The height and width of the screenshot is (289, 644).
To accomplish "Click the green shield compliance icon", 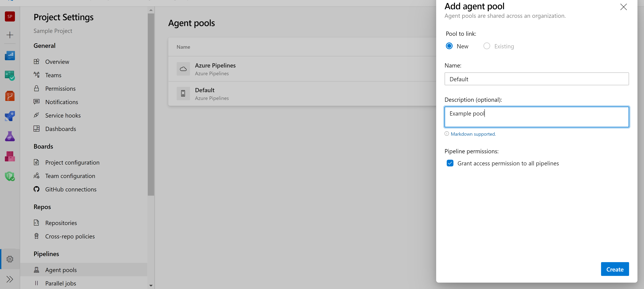I will coord(10,176).
